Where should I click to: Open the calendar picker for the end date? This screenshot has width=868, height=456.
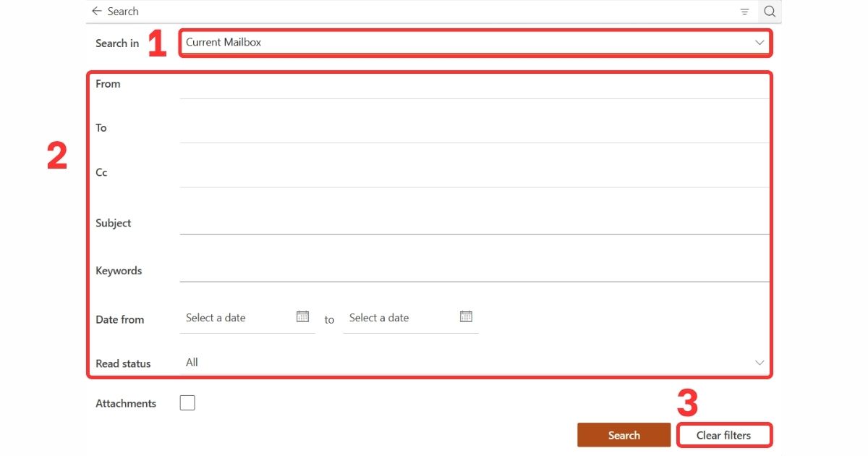point(467,316)
